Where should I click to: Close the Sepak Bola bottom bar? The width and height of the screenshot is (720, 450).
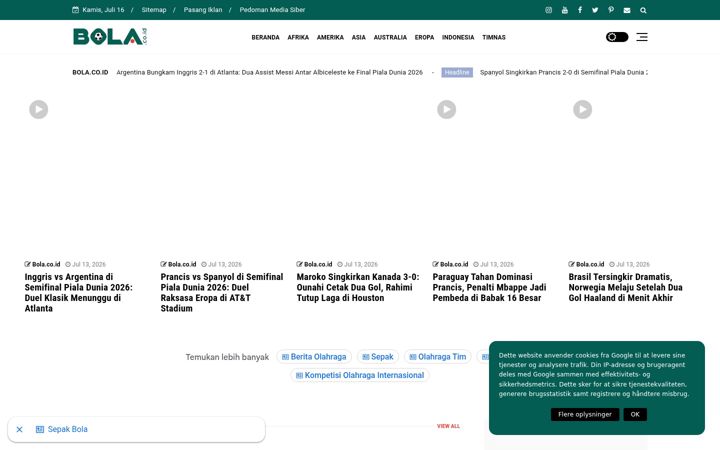pyautogui.click(x=19, y=429)
